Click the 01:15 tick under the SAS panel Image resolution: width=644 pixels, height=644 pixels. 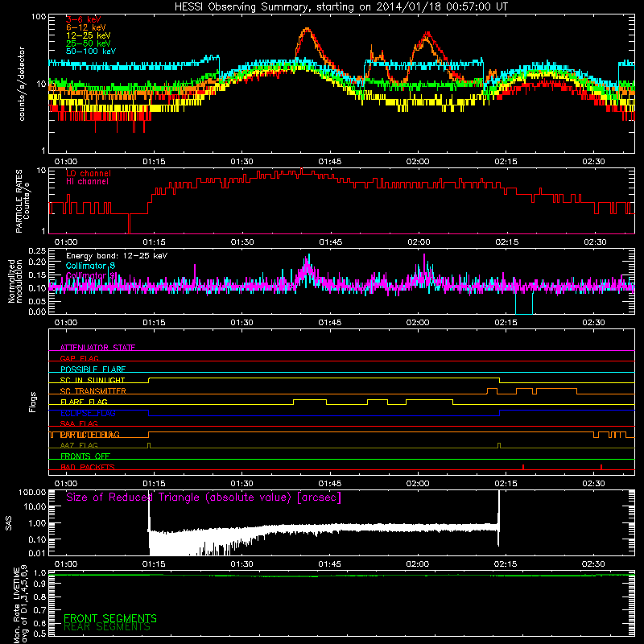[154, 564]
